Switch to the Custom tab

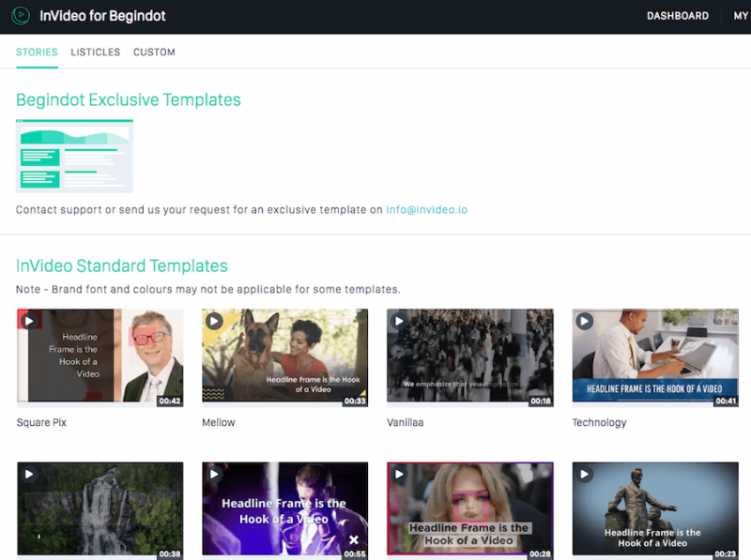pos(154,53)
